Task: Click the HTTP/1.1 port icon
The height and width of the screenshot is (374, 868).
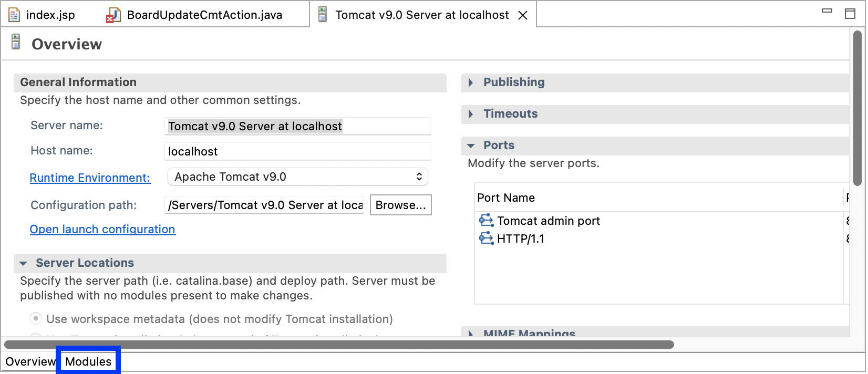Action: [486, 238]
